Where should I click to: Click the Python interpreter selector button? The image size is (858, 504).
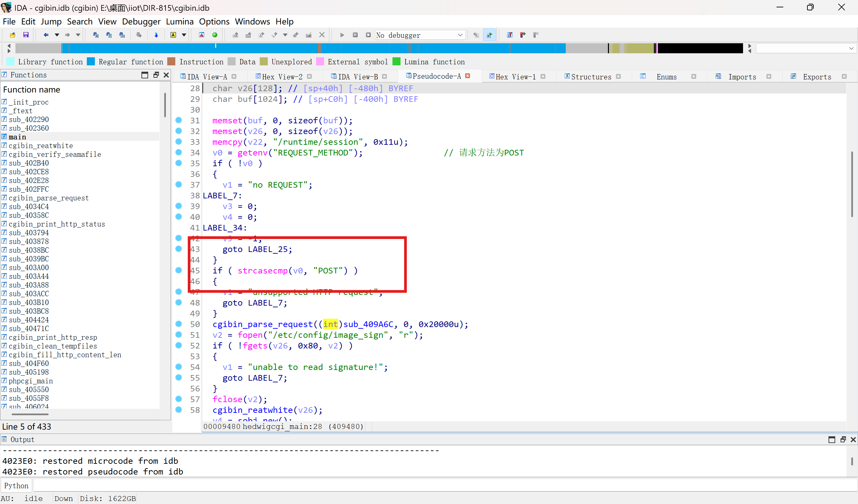tap(16, 485)
